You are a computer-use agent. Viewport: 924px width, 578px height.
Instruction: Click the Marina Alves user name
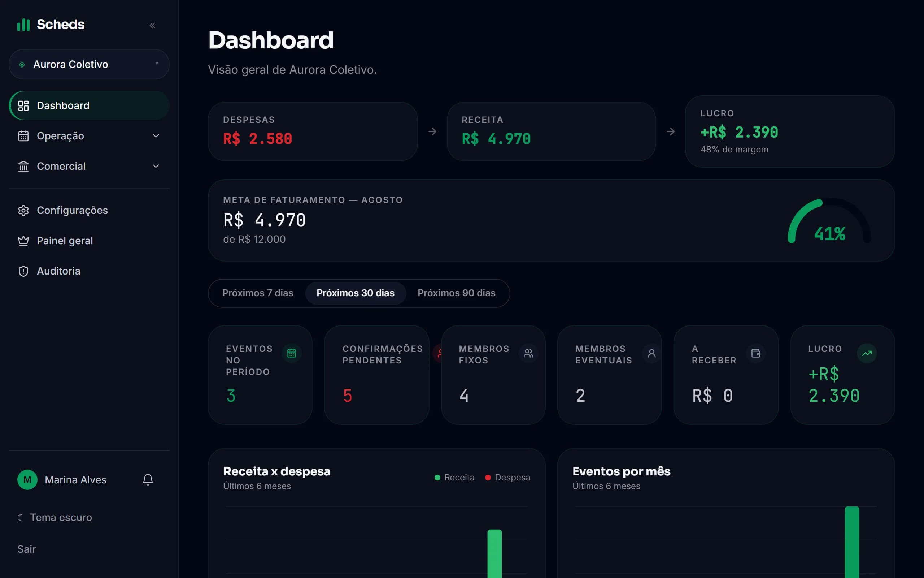coord(75,480)
